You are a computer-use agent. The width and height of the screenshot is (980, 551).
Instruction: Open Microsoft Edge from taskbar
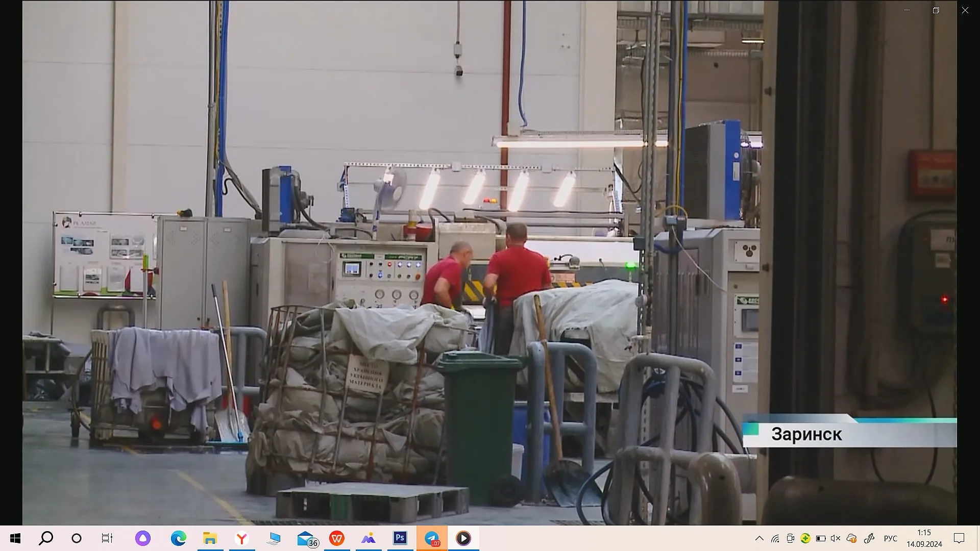pos(178,538)
